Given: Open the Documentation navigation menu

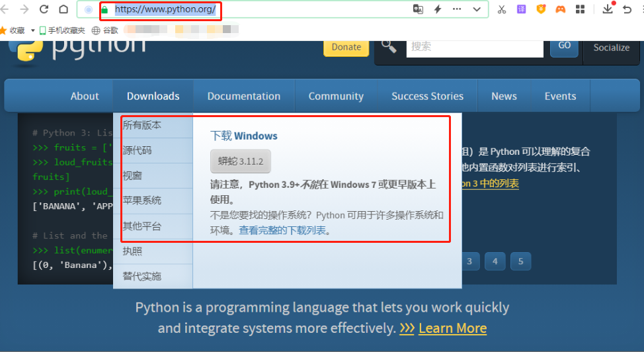Looking at the screenshot, I should 244,96.
